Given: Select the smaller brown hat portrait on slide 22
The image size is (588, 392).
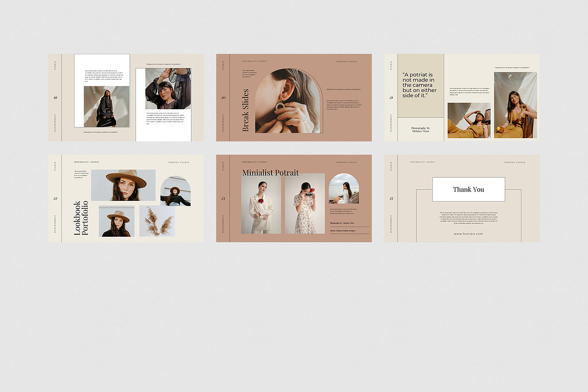Looking at the screenshot, I should pos(117,221).
